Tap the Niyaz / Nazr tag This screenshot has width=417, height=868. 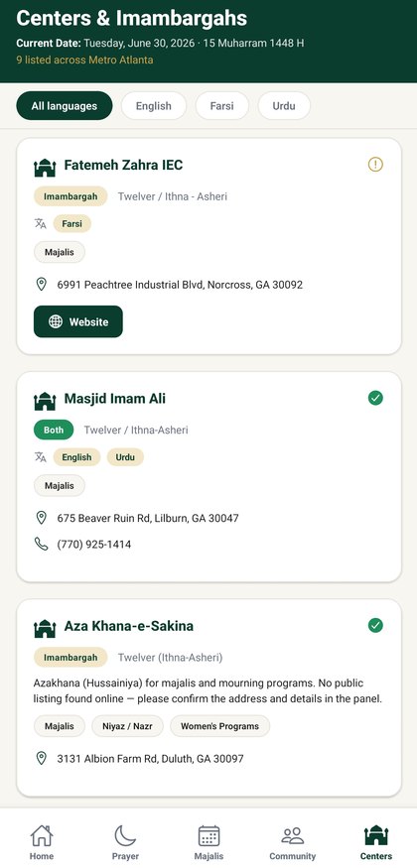coord(127,726)
